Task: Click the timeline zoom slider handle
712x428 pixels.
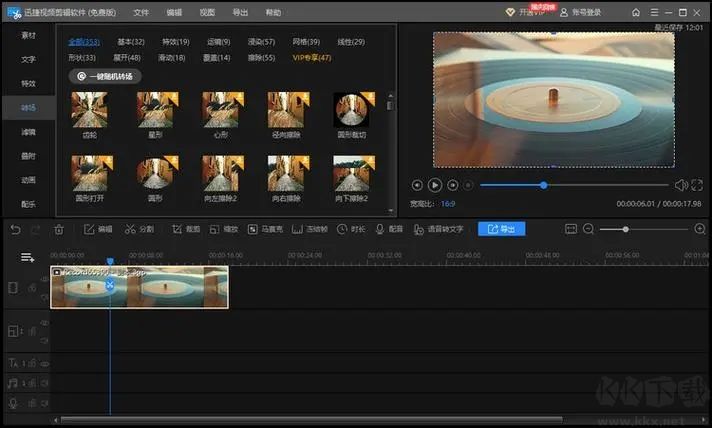Action: [627, 229]
